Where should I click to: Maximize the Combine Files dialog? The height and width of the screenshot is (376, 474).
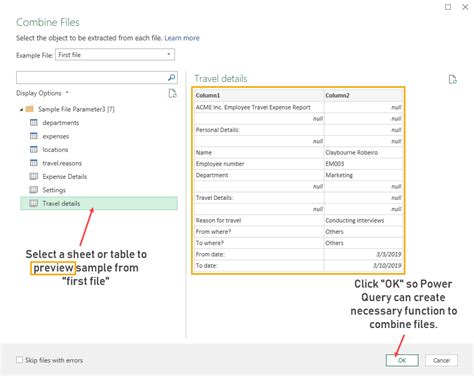pos(448,7)
